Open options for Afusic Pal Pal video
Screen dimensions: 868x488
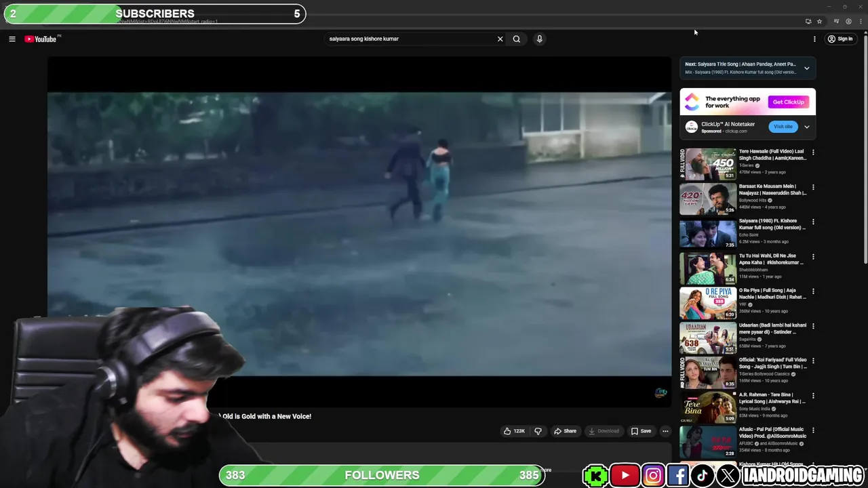(813, 430)
